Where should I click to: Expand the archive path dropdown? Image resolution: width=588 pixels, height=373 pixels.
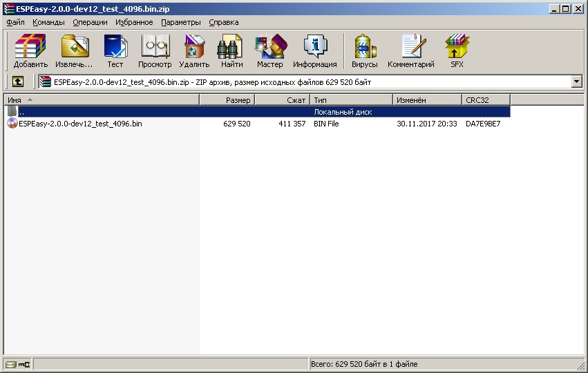pyautogui.click(x=577, y=82)
